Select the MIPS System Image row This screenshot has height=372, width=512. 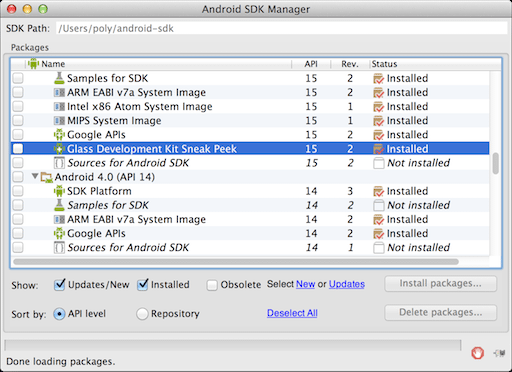(250, 120)
